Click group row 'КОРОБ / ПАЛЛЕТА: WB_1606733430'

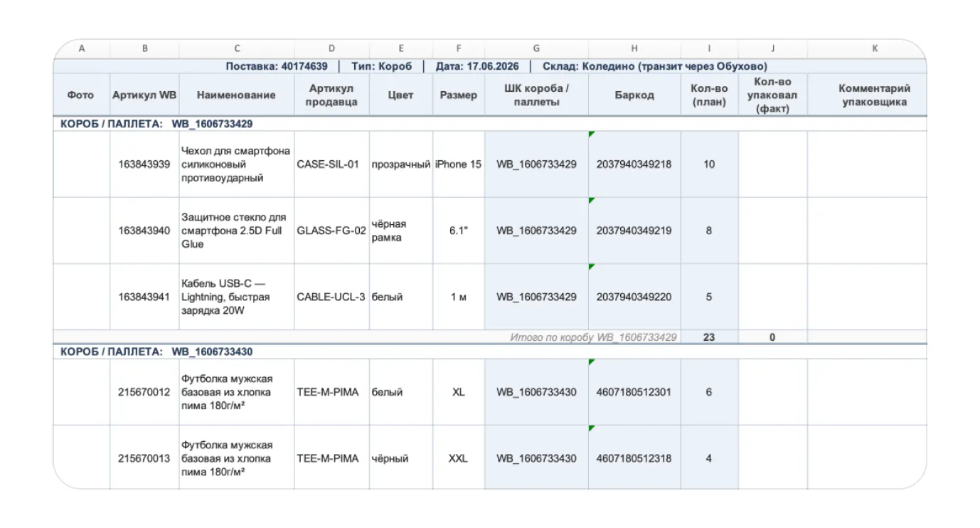tap(490, 352)
